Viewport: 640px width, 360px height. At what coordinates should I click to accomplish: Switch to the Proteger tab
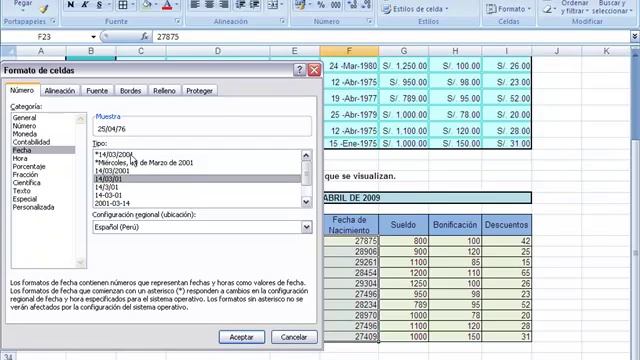coord(199,91)
